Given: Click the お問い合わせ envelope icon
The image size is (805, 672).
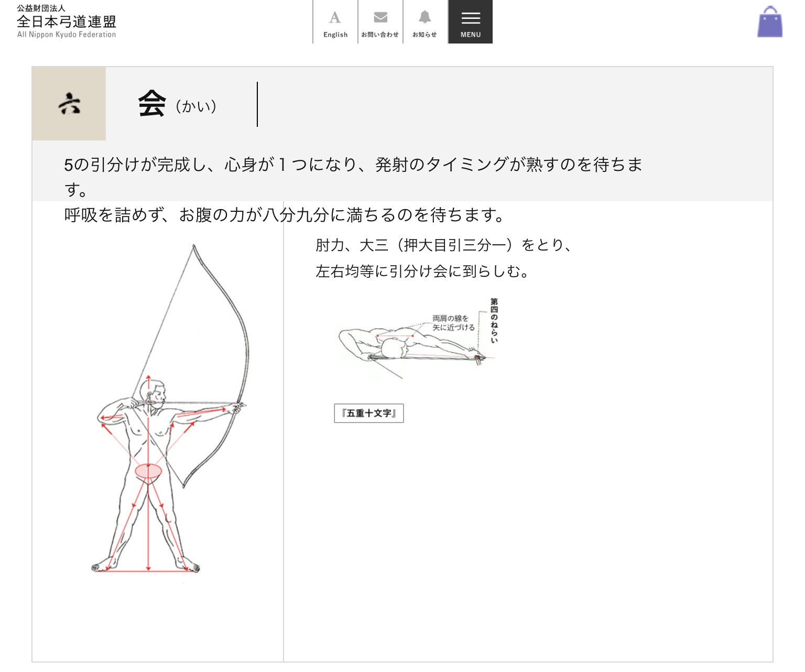Looking at the screenshot, I should (380, 18).
